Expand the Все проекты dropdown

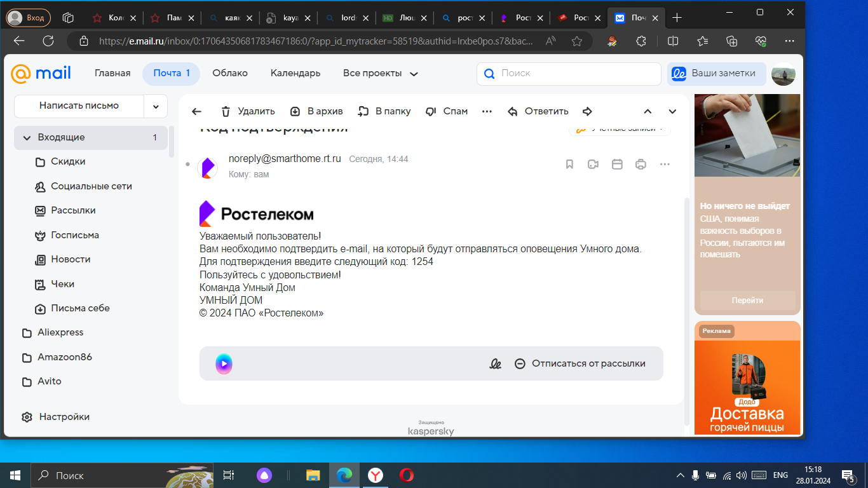point(381,73)
